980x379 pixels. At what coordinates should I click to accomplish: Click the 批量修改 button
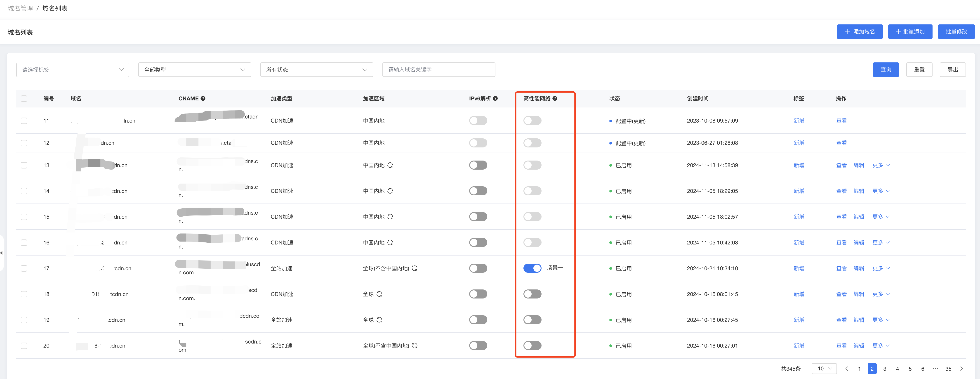956,32
